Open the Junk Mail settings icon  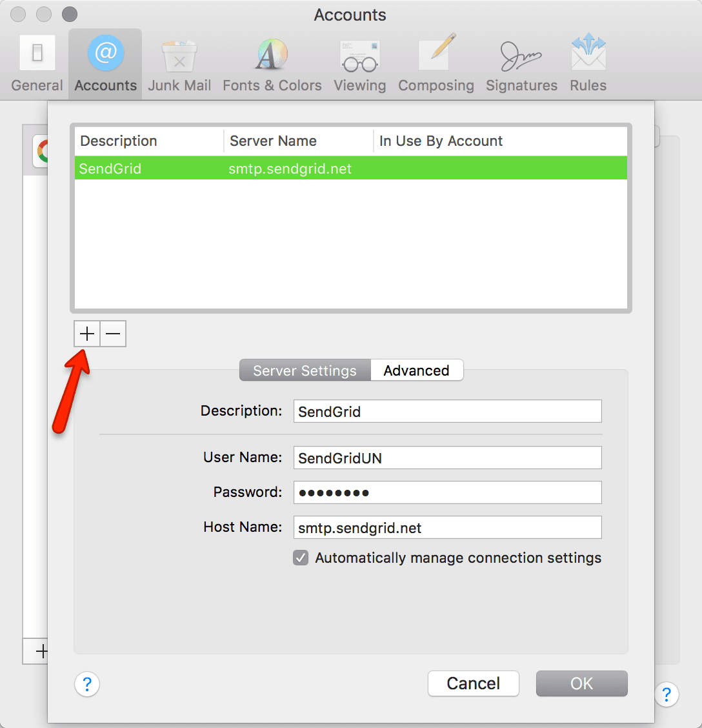(x=179, y=61)
